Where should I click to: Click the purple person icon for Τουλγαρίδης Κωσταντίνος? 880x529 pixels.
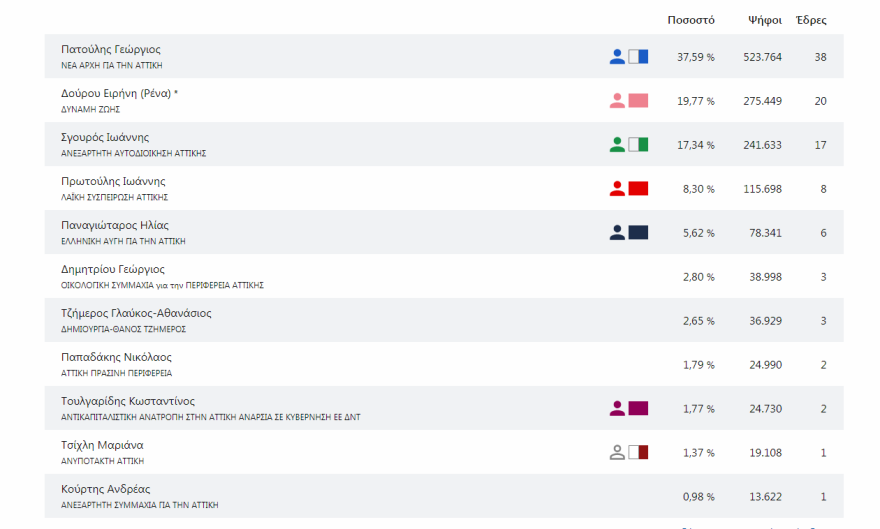click(617, 408)
